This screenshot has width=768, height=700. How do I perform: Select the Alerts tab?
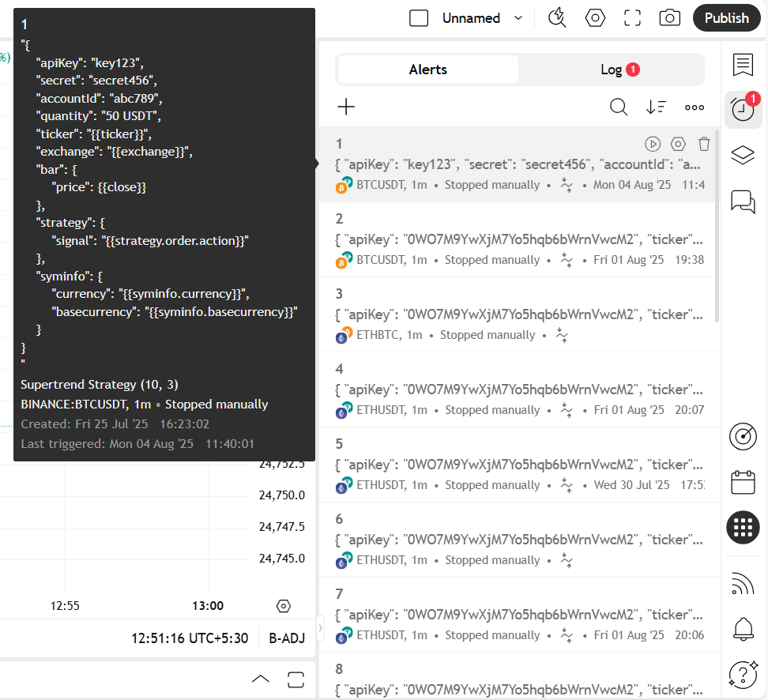click(427, 70)
